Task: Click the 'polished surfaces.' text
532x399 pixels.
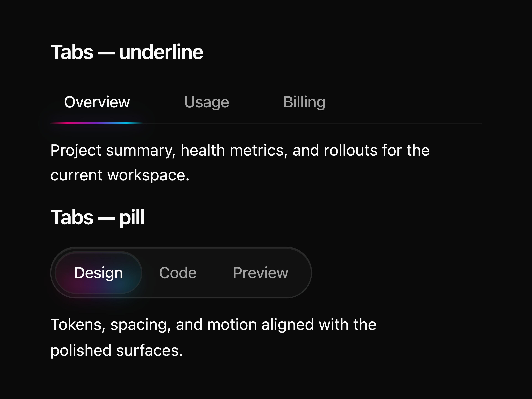Action: 117,350
